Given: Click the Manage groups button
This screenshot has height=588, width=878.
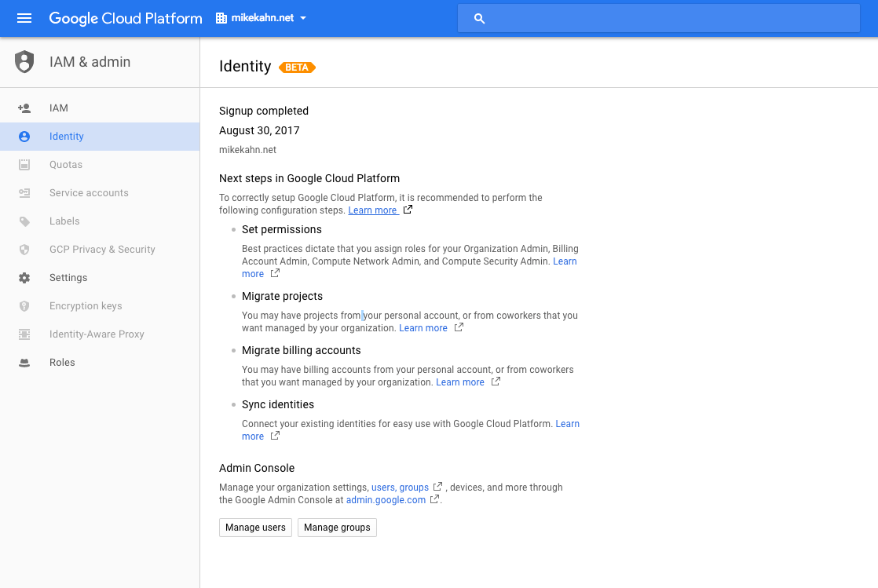Looking at the screenshot, I should (x=337, y=528).
